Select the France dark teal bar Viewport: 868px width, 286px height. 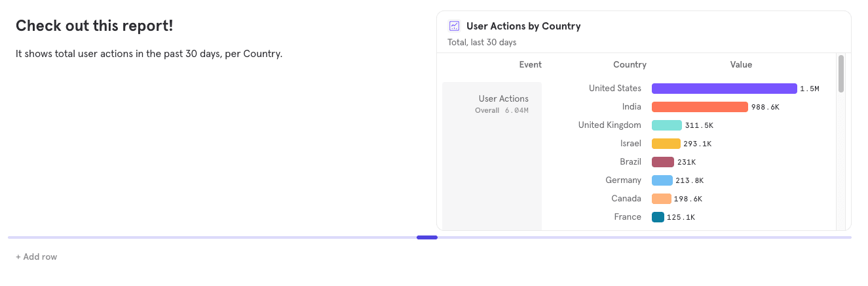point(658,217)
